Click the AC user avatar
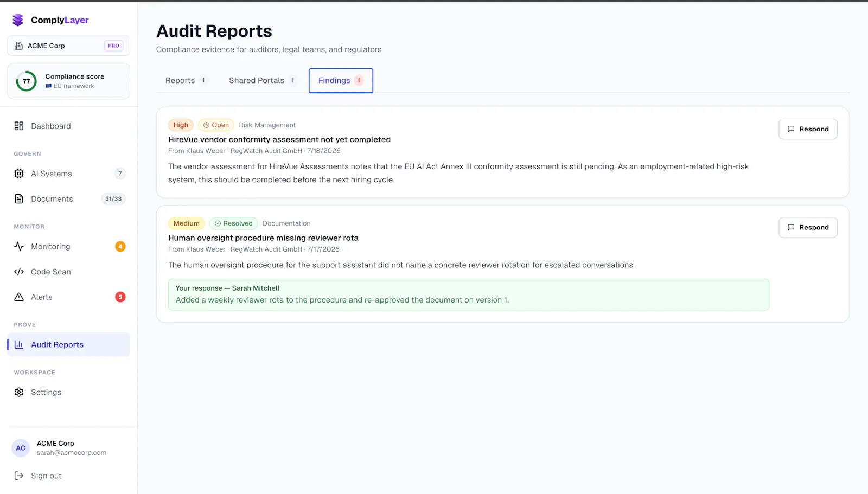 [x=21, y=448]
